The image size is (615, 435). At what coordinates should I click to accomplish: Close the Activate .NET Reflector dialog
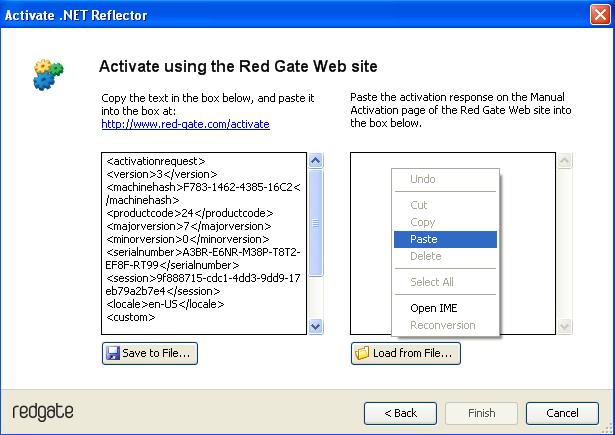click(600, 15)
